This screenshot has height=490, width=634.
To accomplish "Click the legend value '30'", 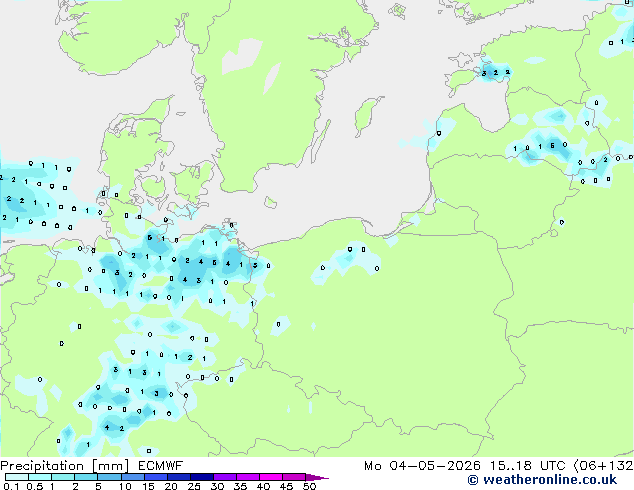I will (217, 486).
